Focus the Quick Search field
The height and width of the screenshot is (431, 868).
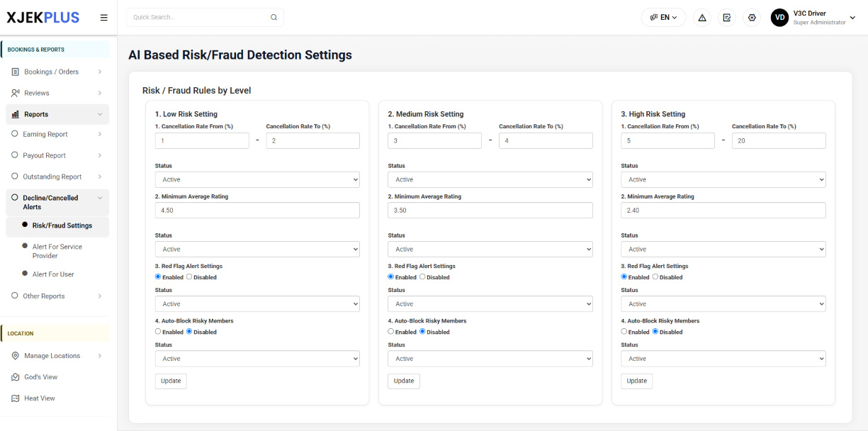205,18
